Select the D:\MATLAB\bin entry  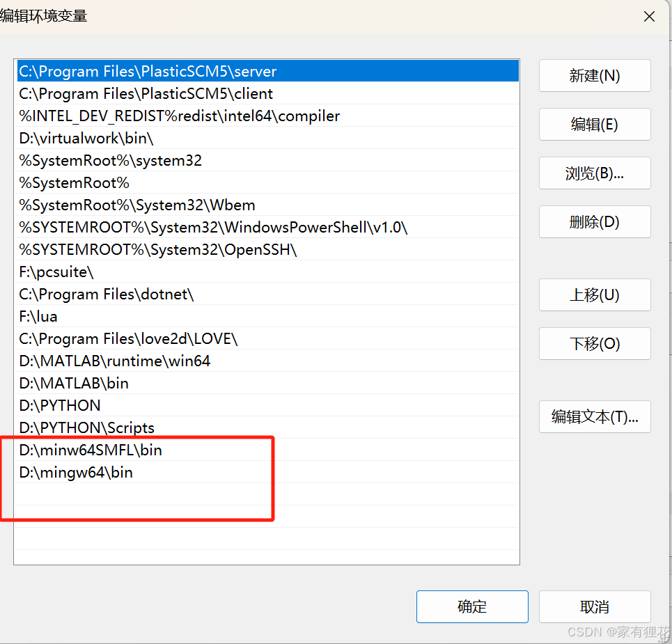click(x=267, y=383)
